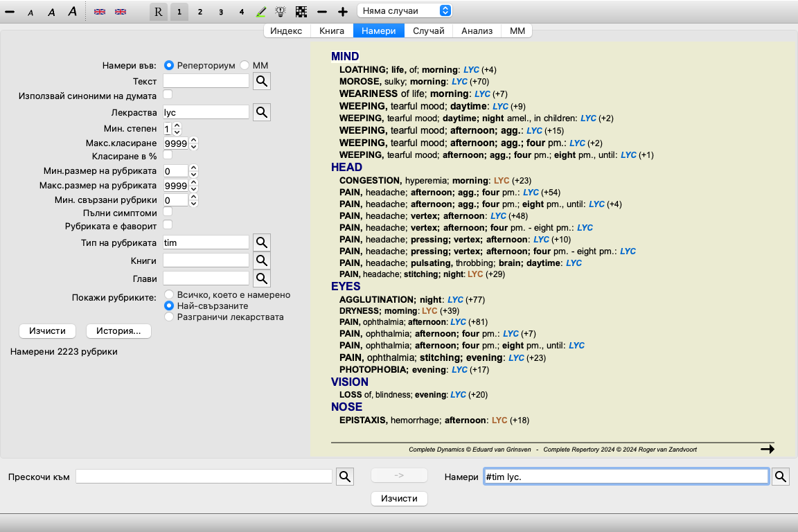Click the largest letter A font icon
The width and height of the screenshot is (798, 532).
point(72,12)
